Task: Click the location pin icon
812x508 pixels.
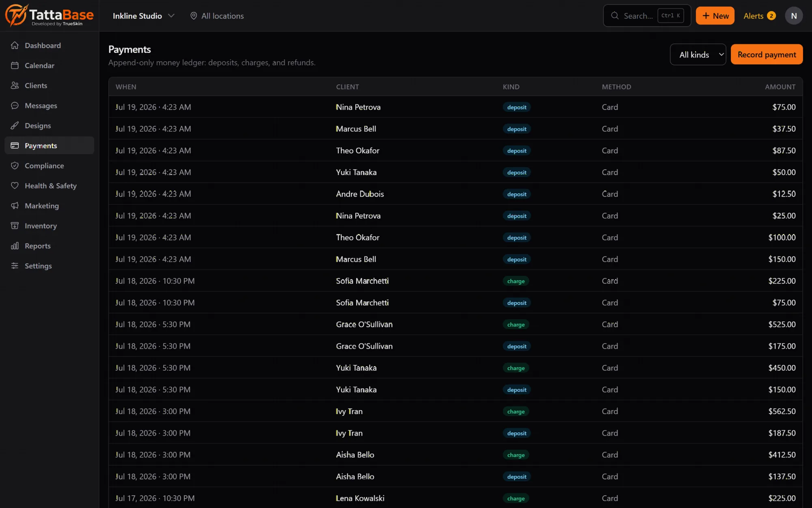Action: (194, 16)
